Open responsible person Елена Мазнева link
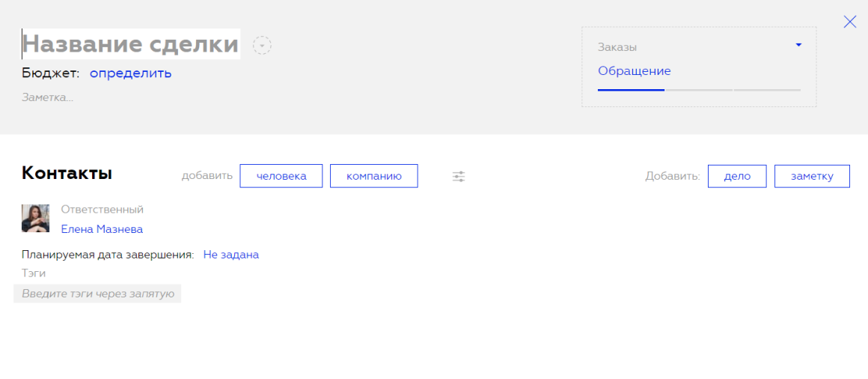Viewport: 868px width, 379px height. point(102,229)
